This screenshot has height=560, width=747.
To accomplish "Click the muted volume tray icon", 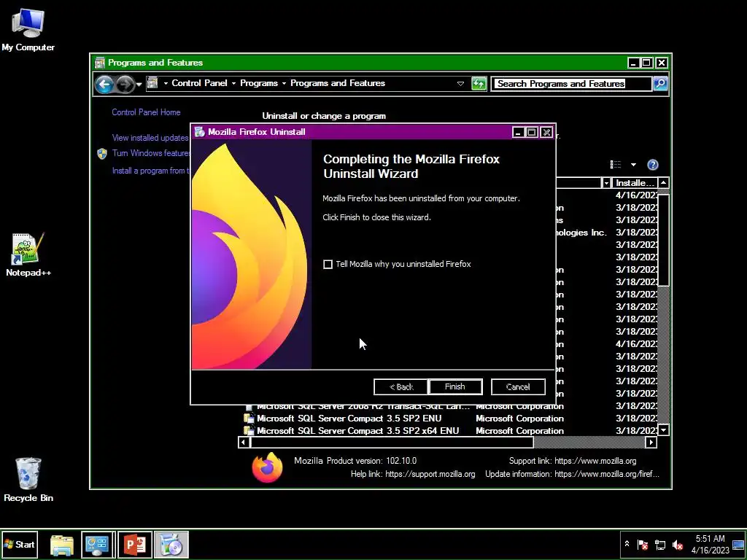I will 678,544.
